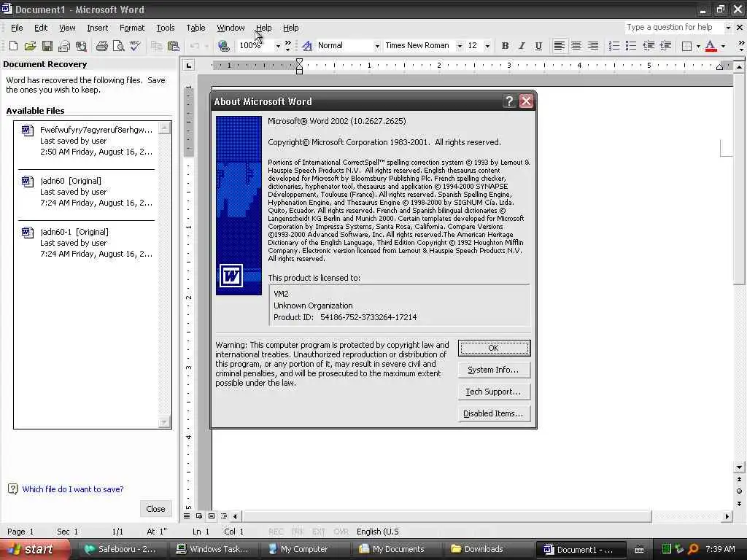
Task: Switch to Print Layout view icon
Action: pos(212,516)
